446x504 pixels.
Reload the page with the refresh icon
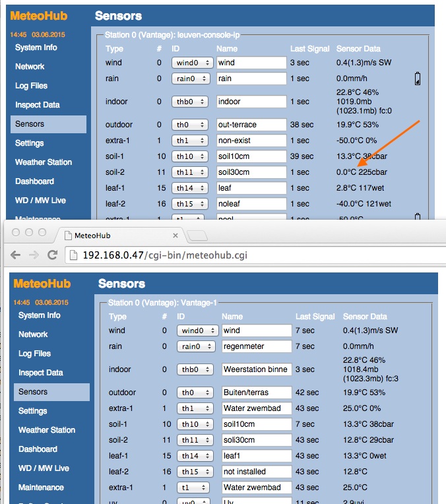(x=51, y=255)
